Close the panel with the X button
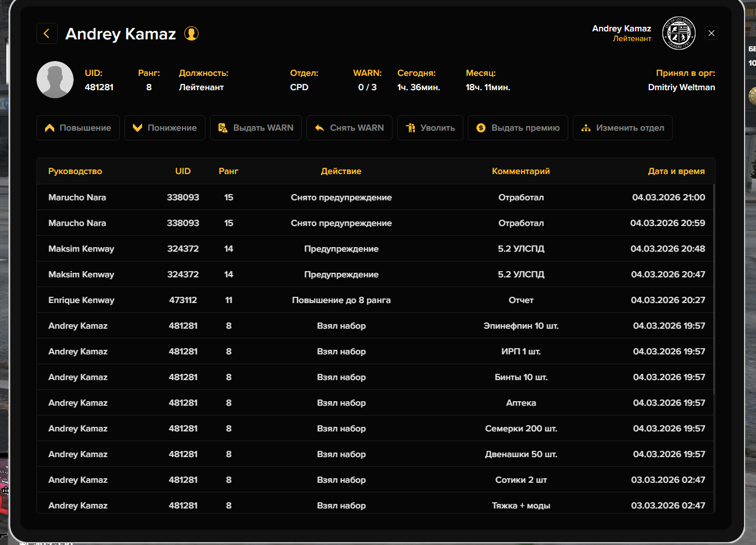Image resolution: width=756 pixels, height=545 pixels. (x=711, y=33)
